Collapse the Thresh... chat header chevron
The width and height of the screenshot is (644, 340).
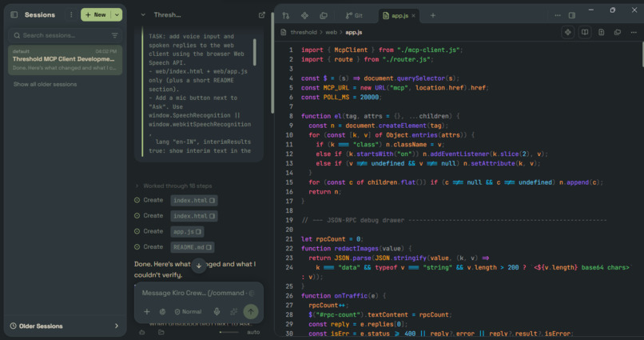tap(143, 15)
